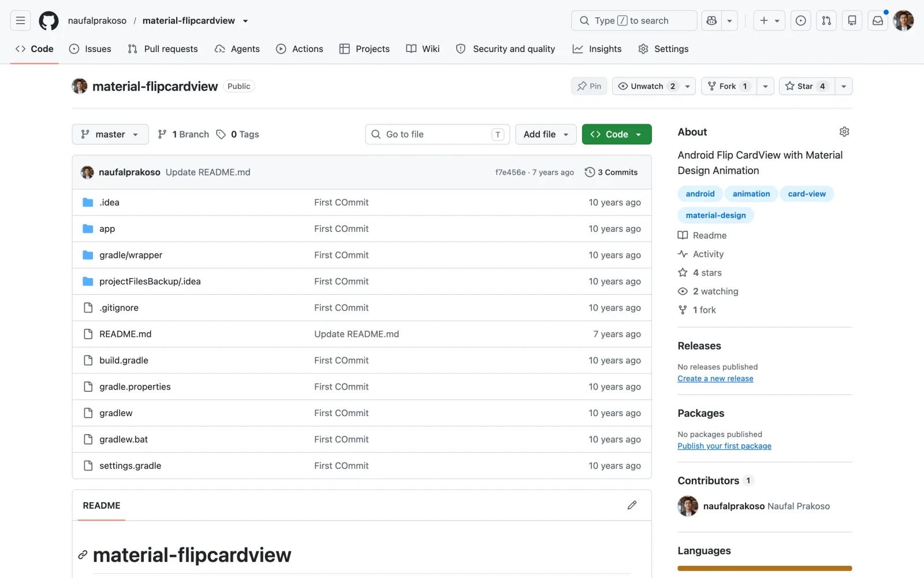Image resolution: width=924 pixels, height=578 pixels.
Task: Open build.gradle file
Action: [124, 360]
